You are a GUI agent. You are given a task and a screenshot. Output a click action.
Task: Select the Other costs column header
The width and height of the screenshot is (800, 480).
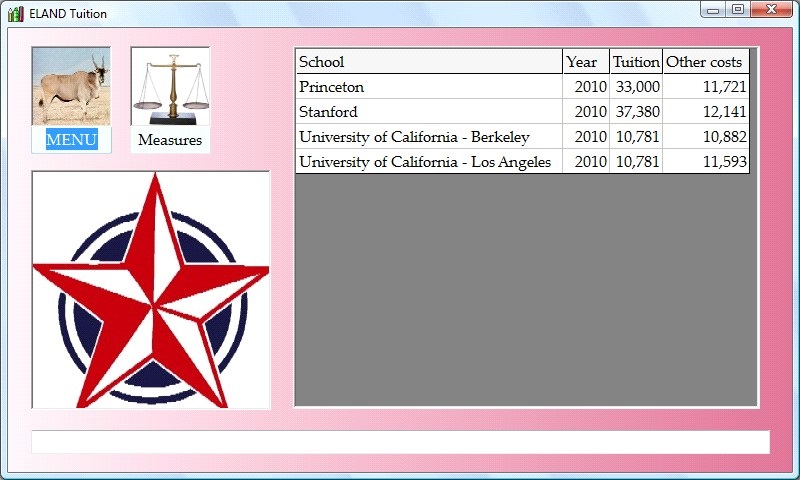705,62
